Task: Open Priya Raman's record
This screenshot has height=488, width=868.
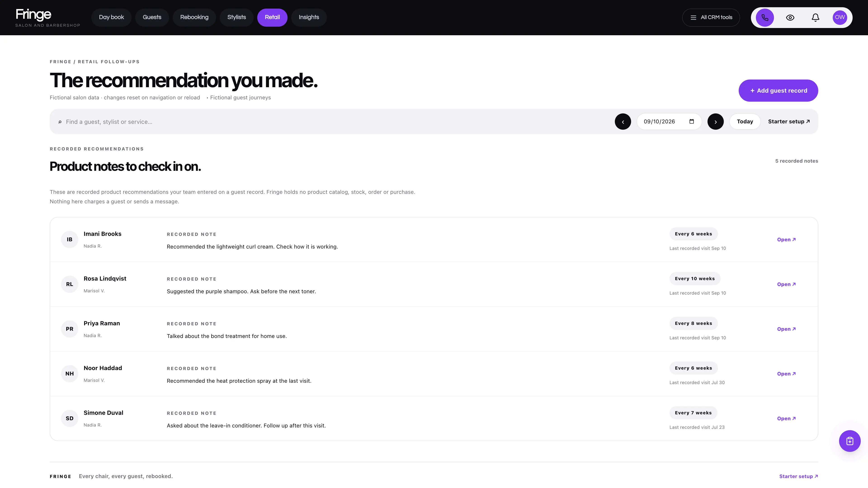Action: [786, 329]
